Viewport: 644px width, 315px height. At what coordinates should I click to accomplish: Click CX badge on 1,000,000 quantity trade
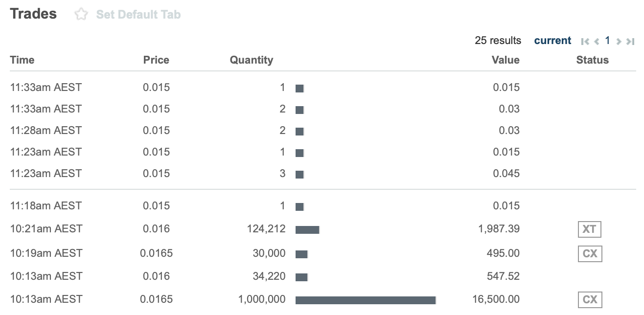(x=590, y=299)
